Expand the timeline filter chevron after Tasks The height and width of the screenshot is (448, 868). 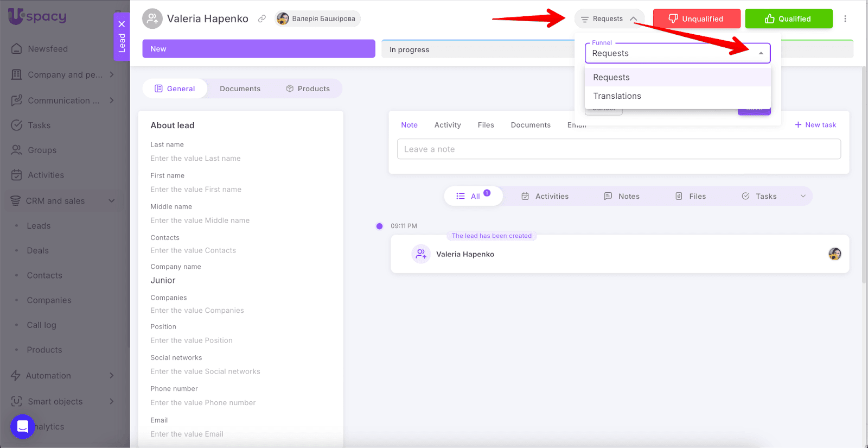(803, 196)
